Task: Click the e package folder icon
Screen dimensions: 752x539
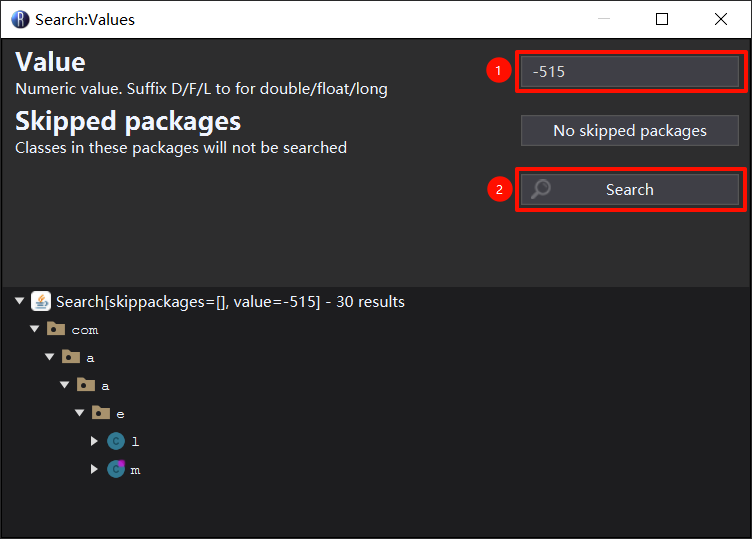Action: tap(101, 413)
